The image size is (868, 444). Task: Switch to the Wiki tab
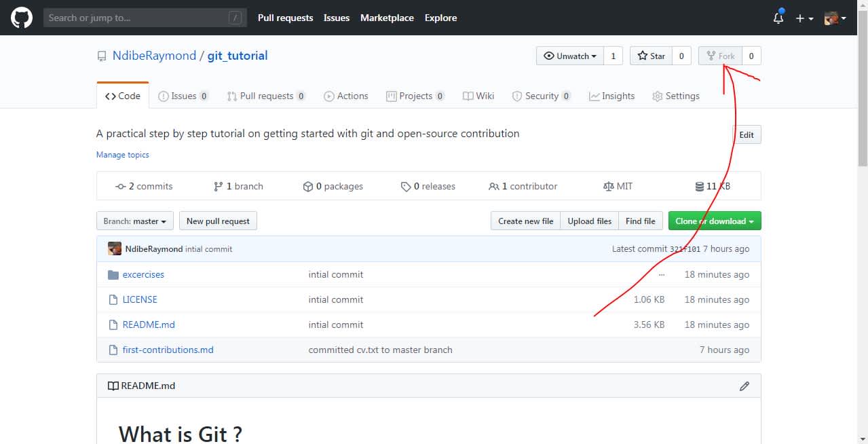(478, 96)
